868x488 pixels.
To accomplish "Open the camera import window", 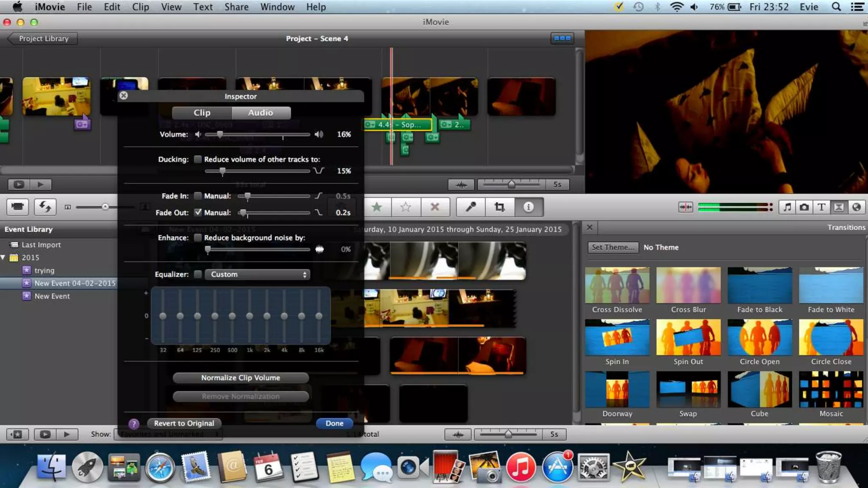I will [x=17, y=207].
